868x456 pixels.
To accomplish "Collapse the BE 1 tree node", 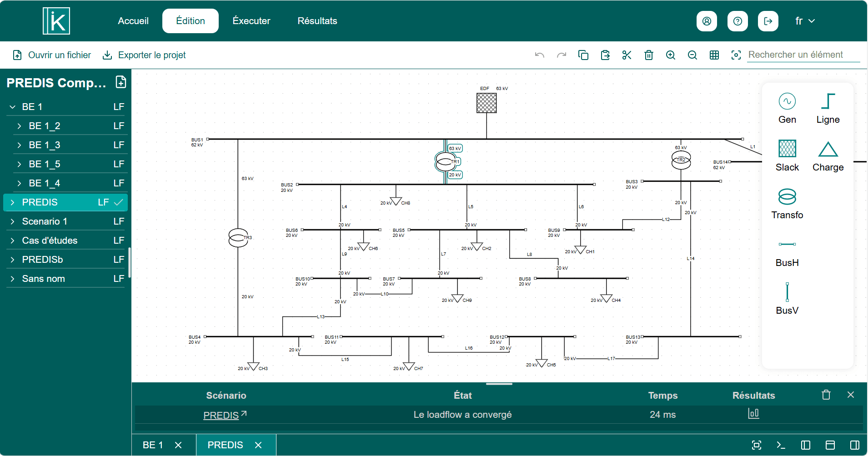I will point(13,107).
